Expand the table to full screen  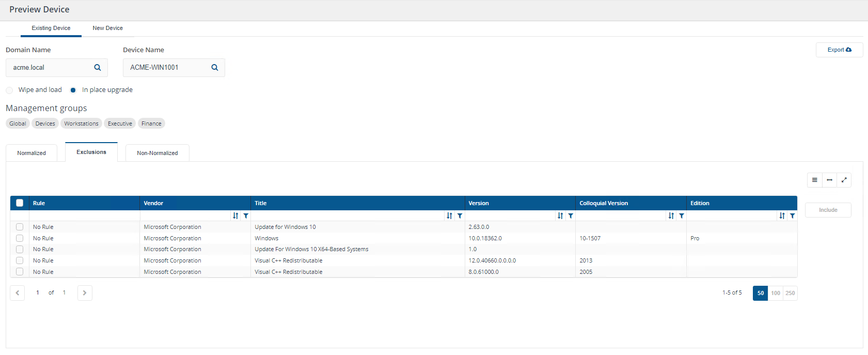click(x=844, y=180)
